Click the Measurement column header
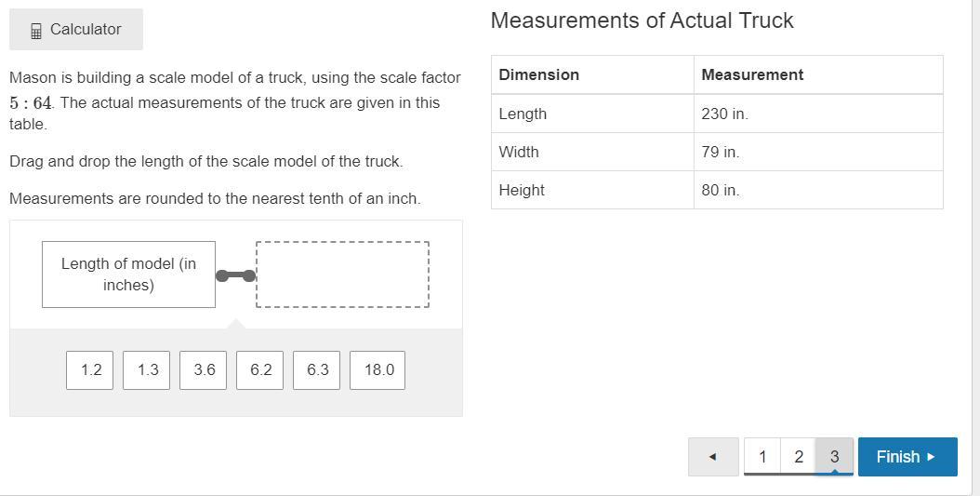This screenshot has height=496, width=980. pyautogui.click(x=817, y=74)
